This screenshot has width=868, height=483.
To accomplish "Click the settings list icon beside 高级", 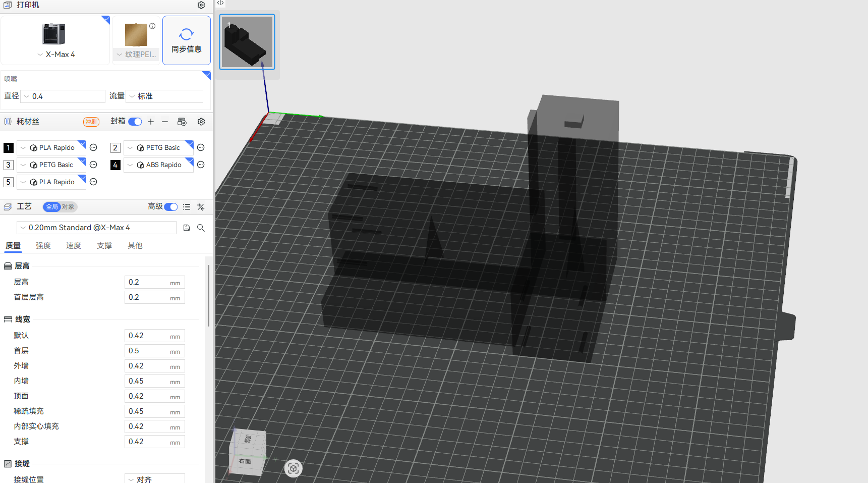I will (187, 207).
